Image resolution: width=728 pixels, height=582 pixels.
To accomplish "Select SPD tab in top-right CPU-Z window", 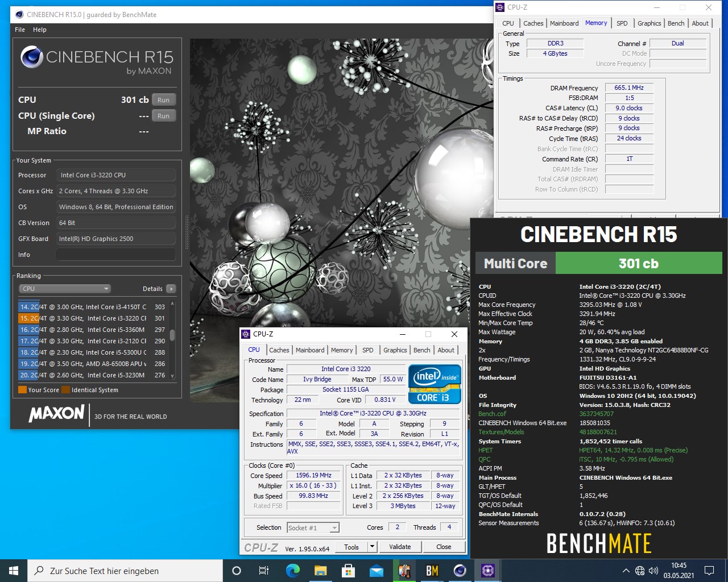I will point(622,23).
